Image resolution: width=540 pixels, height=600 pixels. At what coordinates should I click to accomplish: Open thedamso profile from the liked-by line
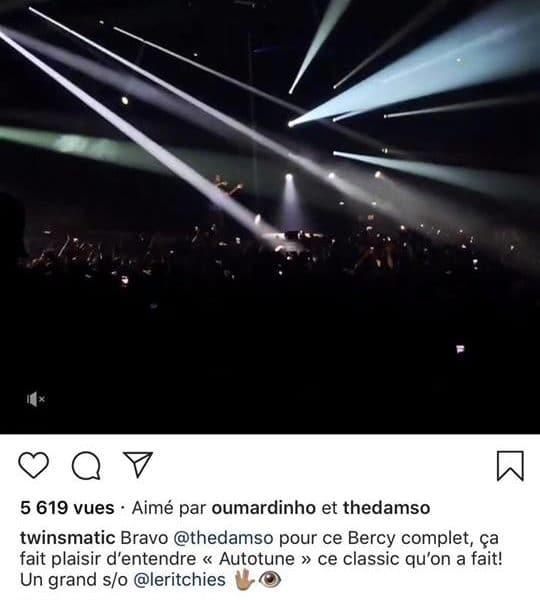[x=387, y=508]
